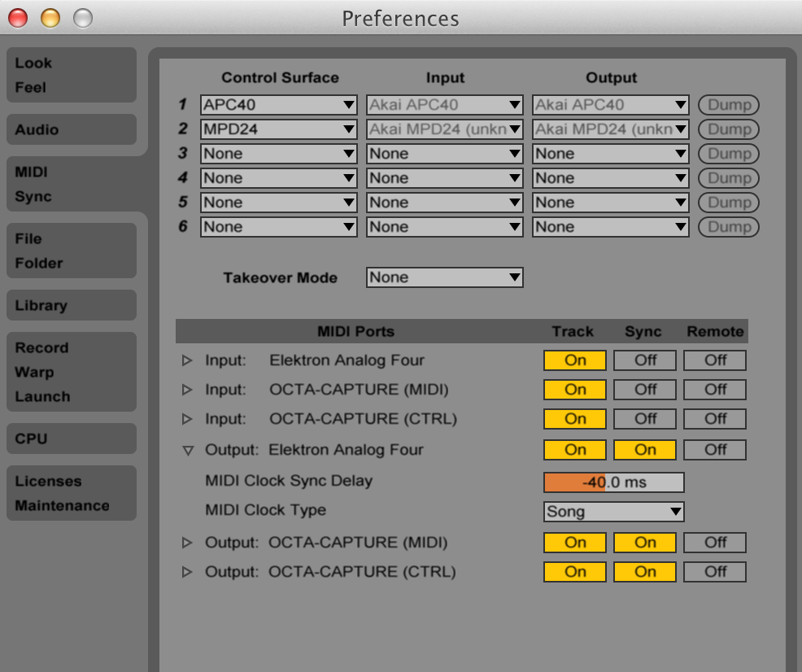Expand Input OCTA-CAPTURE (CTRL) disclosure triangle

pyautogui.click(x=187, y=419)
